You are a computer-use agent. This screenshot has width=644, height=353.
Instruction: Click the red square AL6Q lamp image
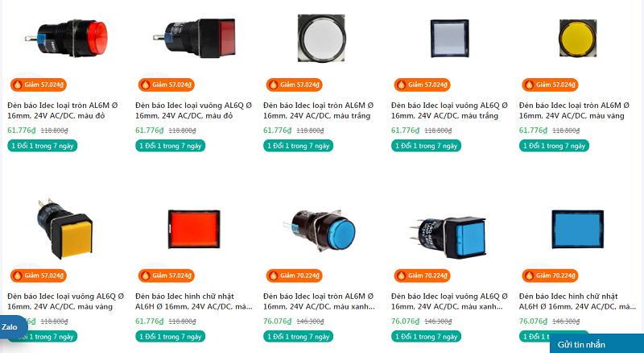point(194,38)
